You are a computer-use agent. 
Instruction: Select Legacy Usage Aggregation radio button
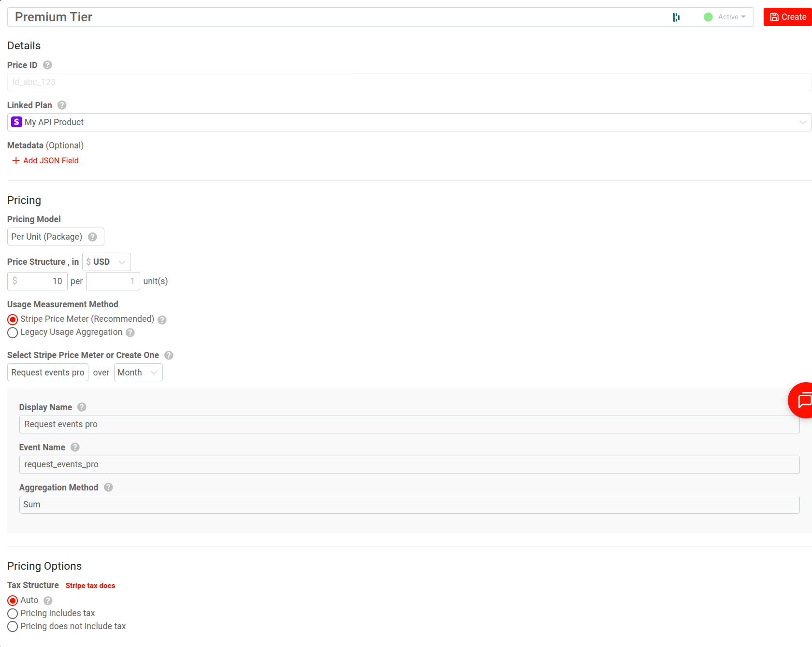pyautogui.click(x=13, y=333)
